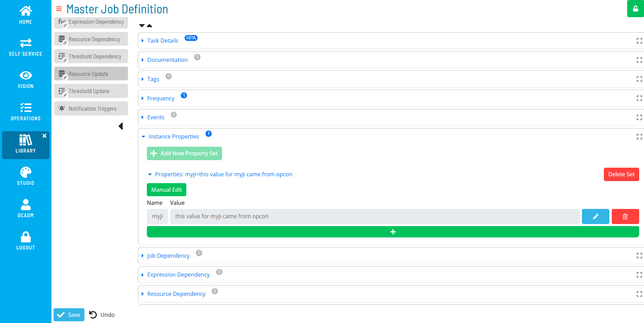Click the Add New Property Set button
This screenshot has width=644, height=323.
tap(184, 153)
